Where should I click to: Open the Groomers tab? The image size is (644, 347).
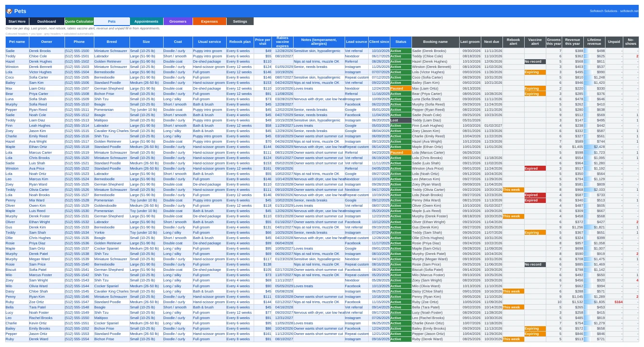178,21
